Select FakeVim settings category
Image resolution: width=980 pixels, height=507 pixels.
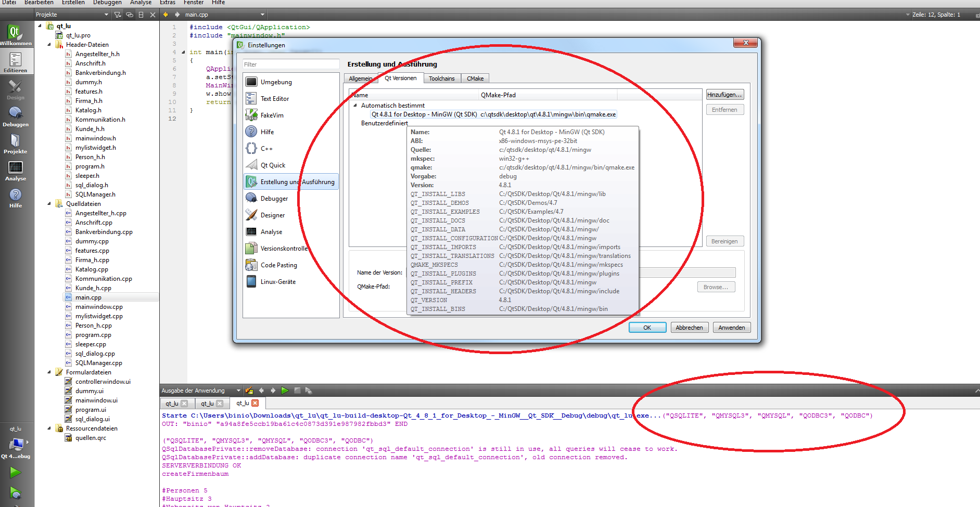[x=291, y=115]
